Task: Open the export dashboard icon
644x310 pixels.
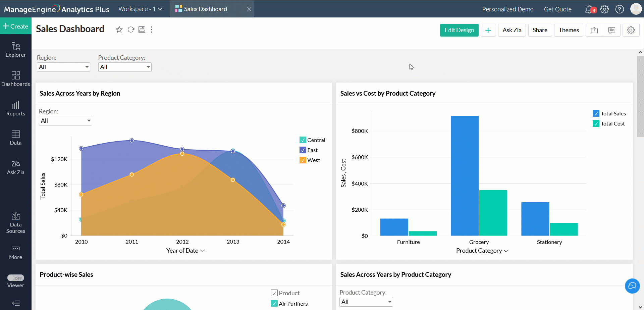Action: coord(594,30)
